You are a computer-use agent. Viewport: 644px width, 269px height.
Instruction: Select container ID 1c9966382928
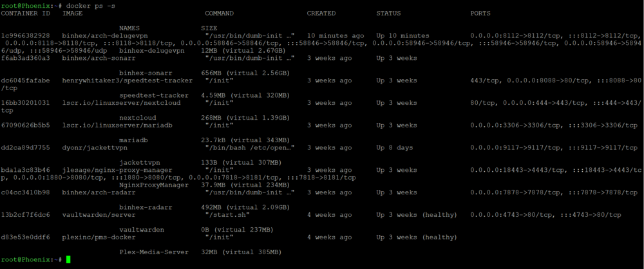point(26,36)
